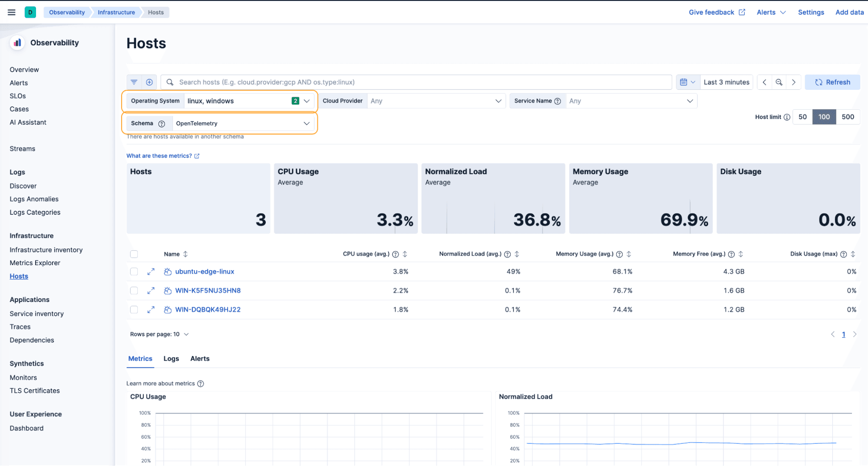The width and height of the screenshot is (868, 466).
Task: Open the Alerts menu in header
Action: click(771, 12)
